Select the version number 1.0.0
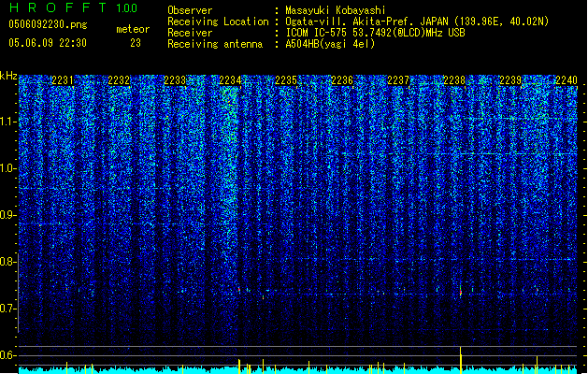 (126, 7)
